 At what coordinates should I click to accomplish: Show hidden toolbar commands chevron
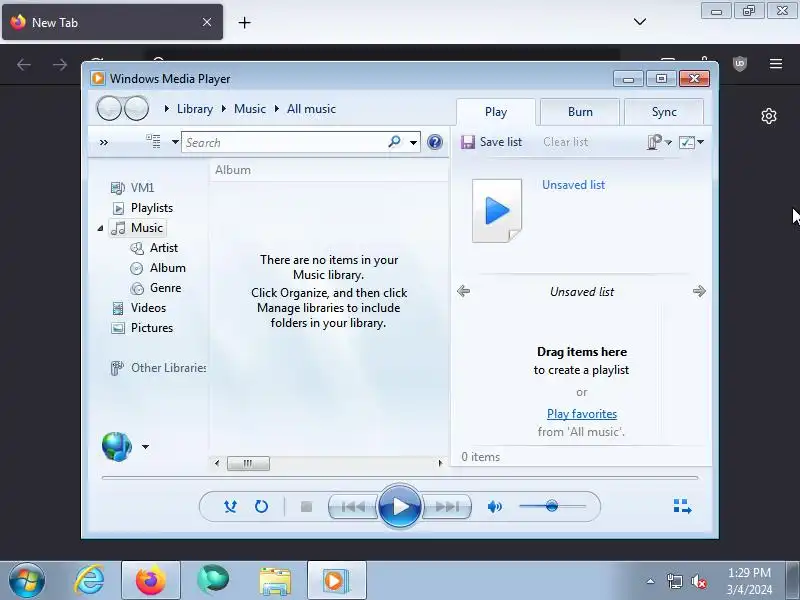pos(104,142)
